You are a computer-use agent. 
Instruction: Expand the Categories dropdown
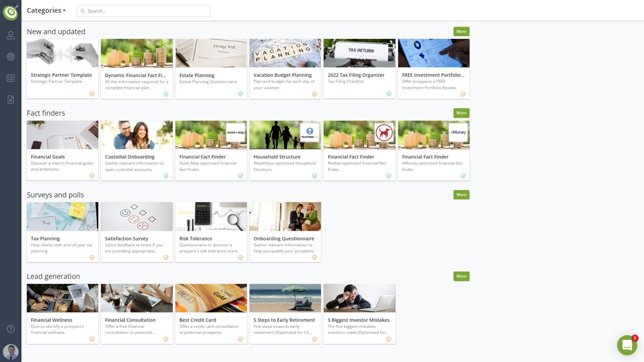pyautogui.click(x=46, y=11)
